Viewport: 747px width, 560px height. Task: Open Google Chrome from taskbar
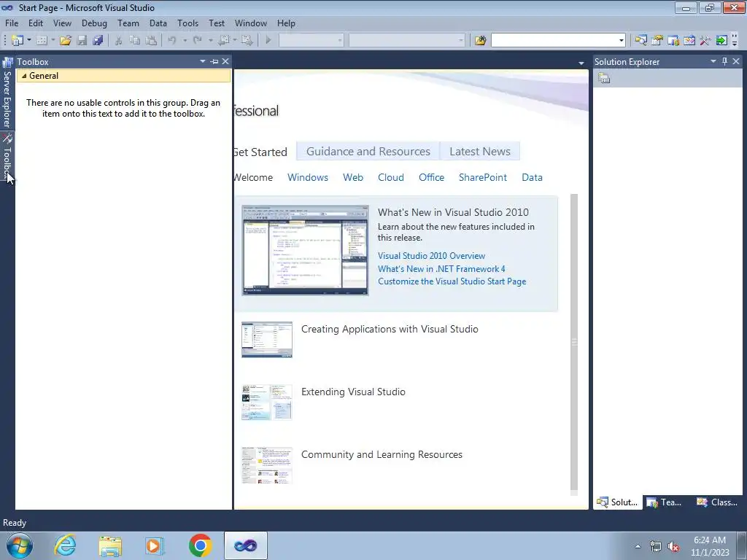pos(200,545)
